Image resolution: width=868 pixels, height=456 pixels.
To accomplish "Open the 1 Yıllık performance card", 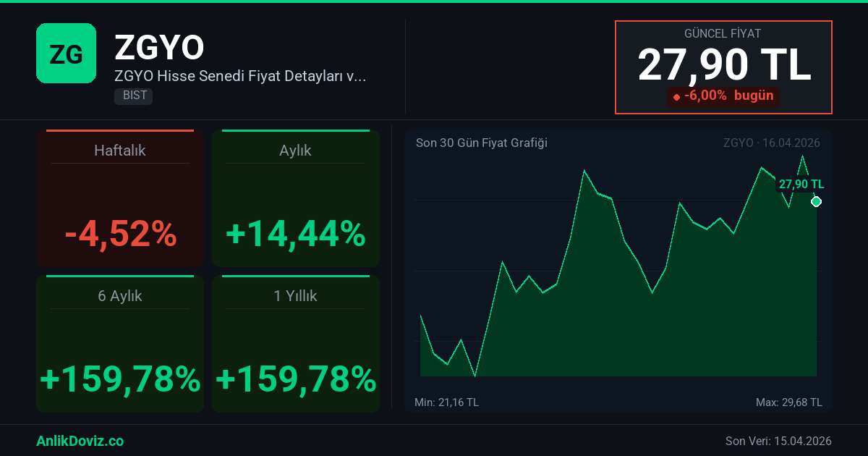I will [295, 344].
